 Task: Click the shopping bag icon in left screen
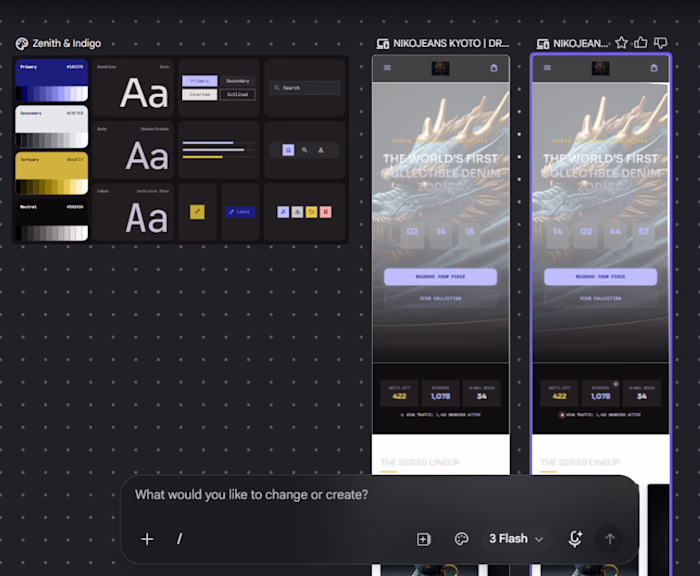pyautogui.click(x=494, y=68)
